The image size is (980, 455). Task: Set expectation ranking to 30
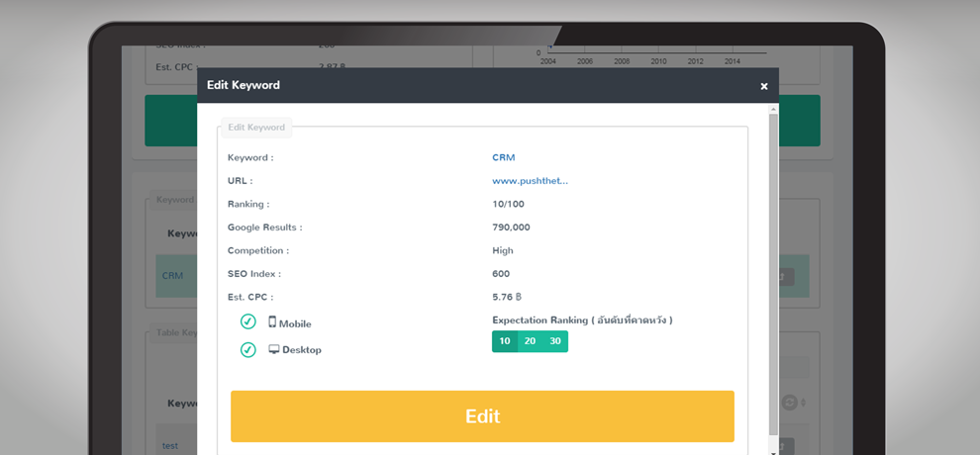555,341
